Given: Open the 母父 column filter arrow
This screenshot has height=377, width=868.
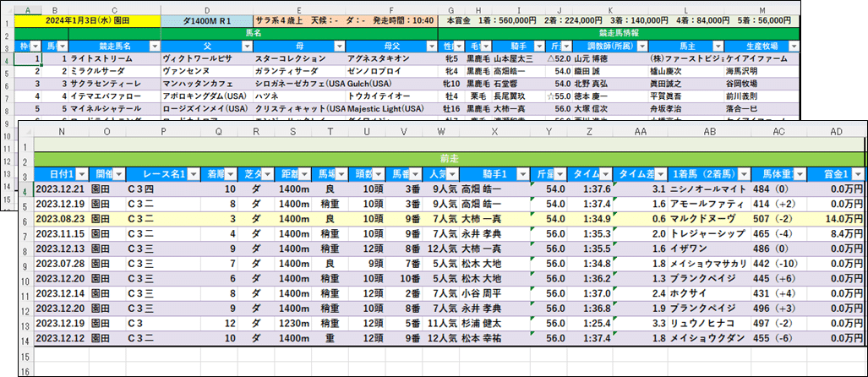Looking at the screenshot, I should pos(432,46).
